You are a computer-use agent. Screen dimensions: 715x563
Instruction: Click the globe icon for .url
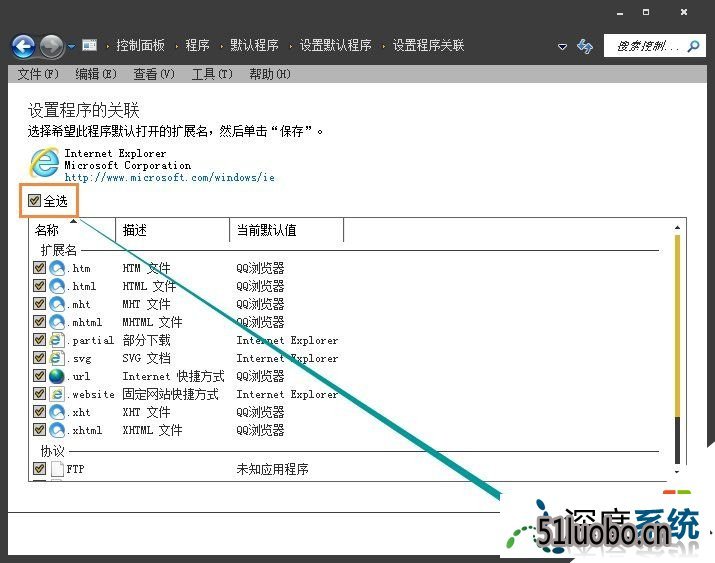point(57,376)
